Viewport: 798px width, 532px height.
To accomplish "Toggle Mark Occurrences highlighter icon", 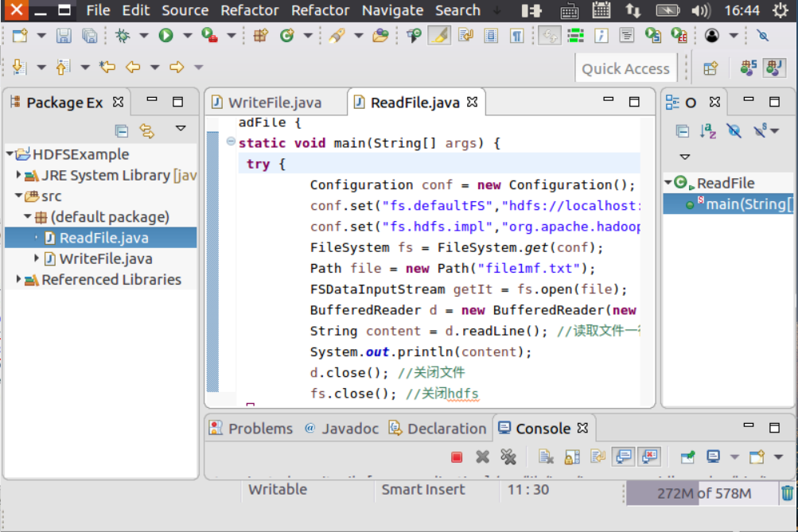I will point(440,36).
